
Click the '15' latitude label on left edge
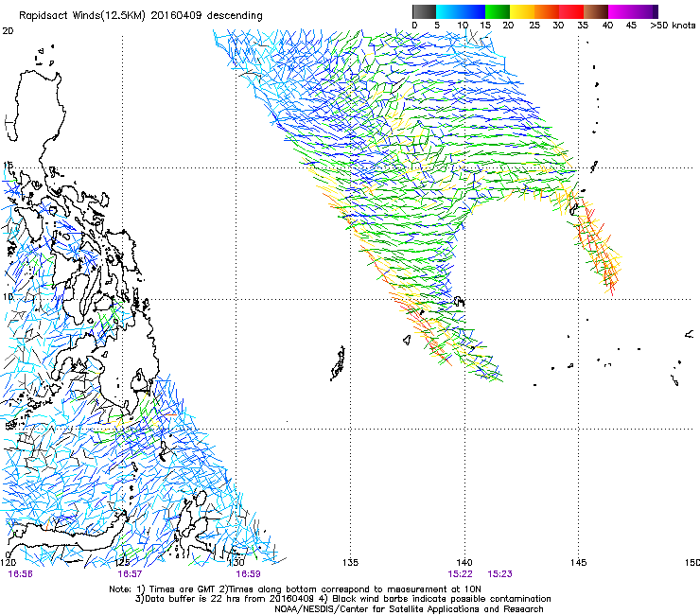[8, 166]
